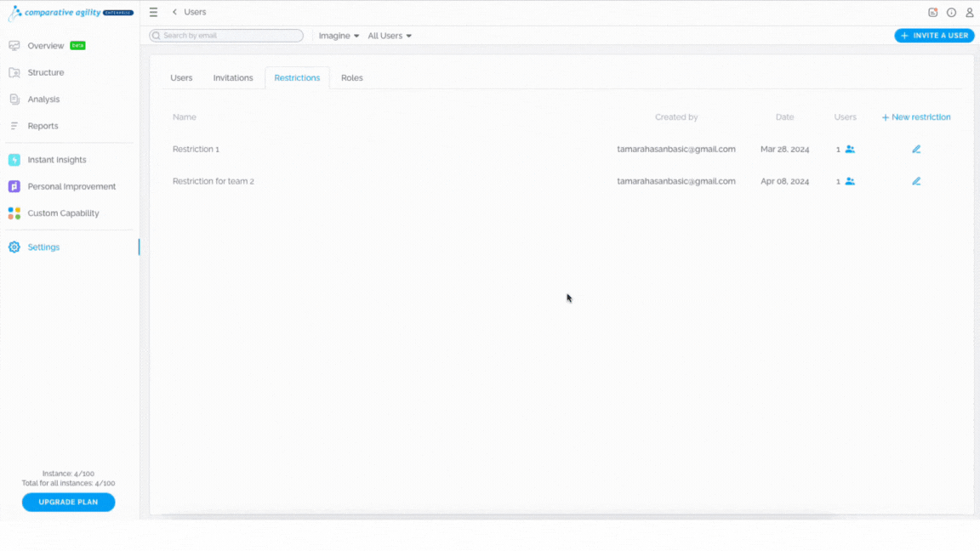Edit Restriction 1 with pencil icon

point(916,150)
